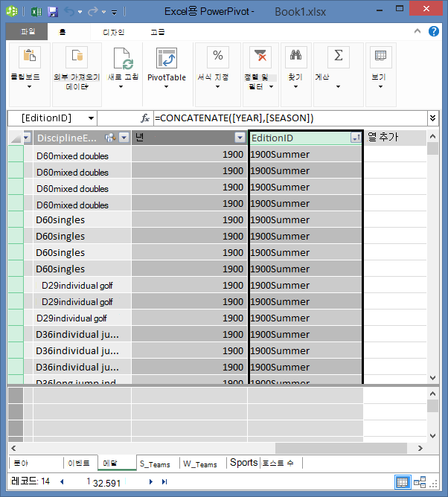Expand the PivotTable dropdown arrow

coord(166,86)
